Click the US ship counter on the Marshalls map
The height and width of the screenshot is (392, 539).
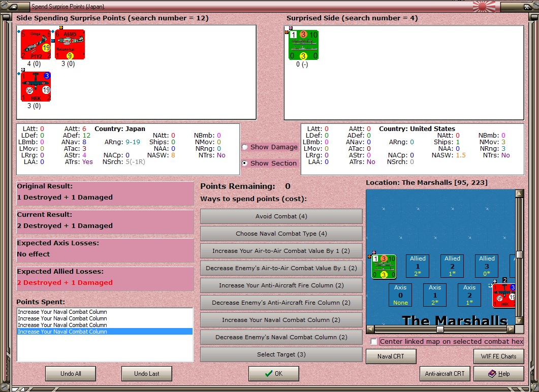pyautogui.click(x=384, y=267)
